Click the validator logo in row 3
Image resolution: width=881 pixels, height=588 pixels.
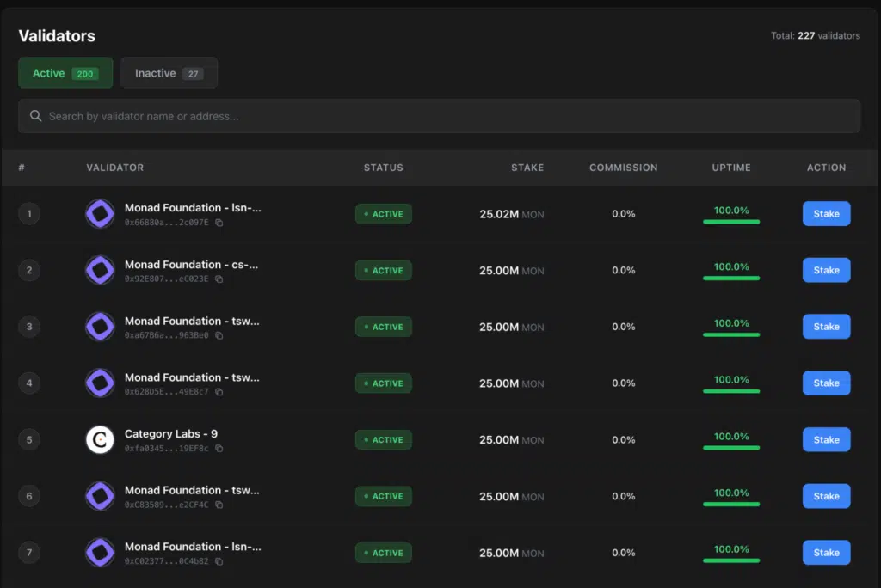point(100,327)
